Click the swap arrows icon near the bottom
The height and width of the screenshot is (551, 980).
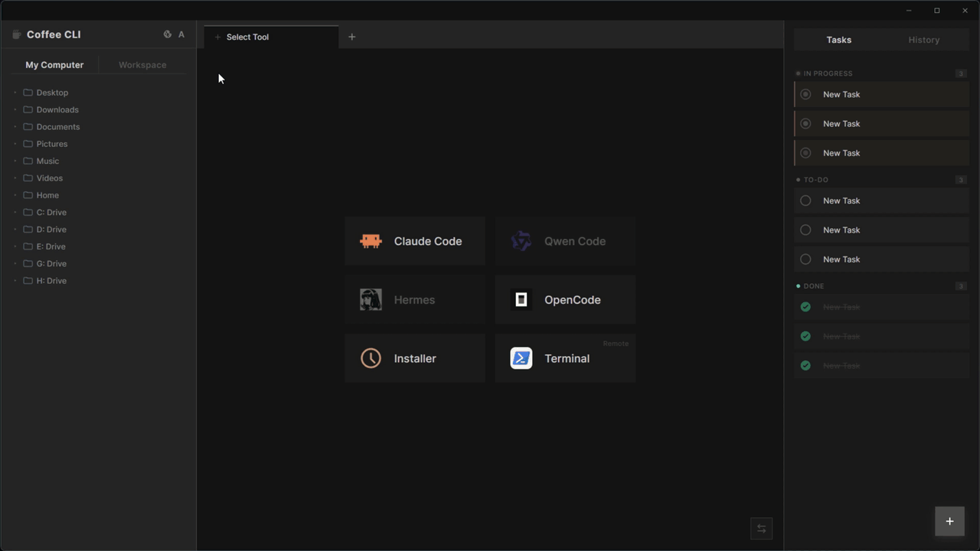point(761,528)
